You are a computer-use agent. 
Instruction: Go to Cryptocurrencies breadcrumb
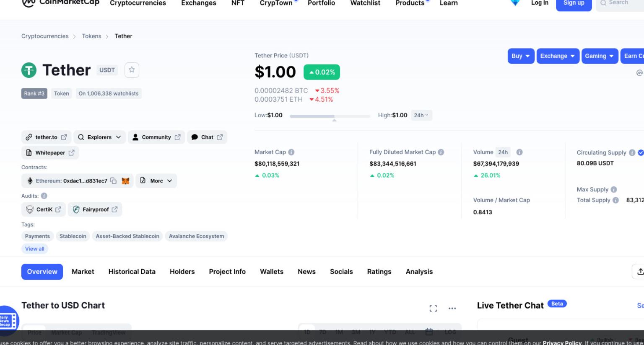point(45,36)
